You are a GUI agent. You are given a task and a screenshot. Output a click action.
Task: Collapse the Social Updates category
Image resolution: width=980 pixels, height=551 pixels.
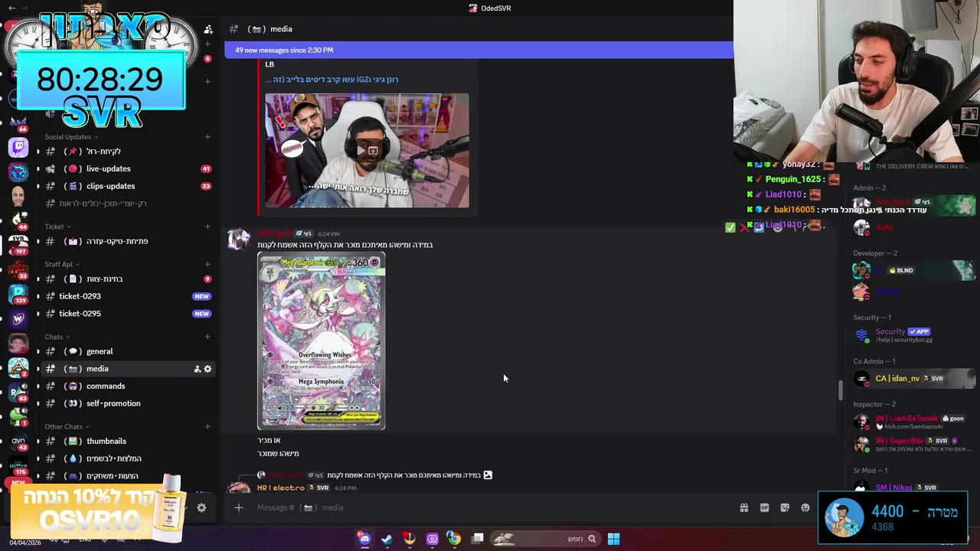click(72, 137)
